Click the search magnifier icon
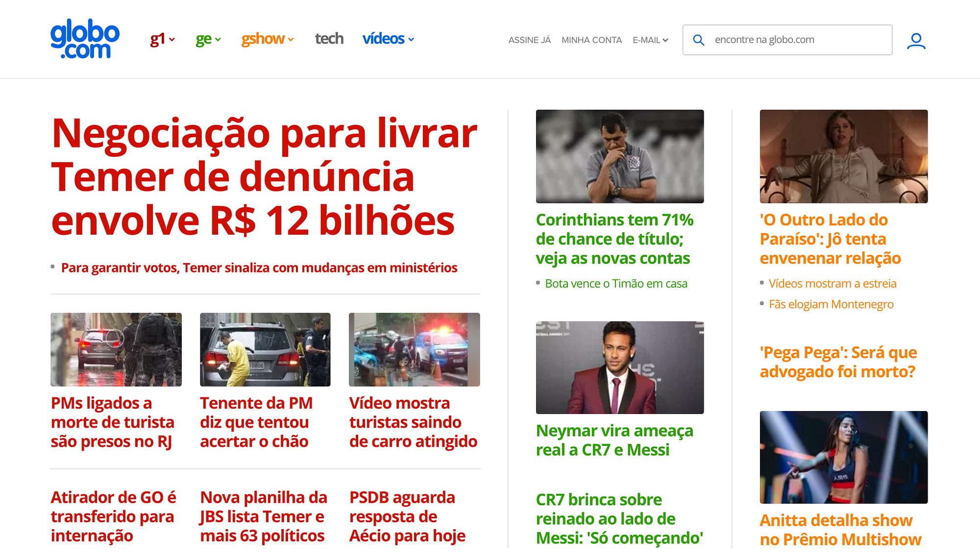This screenshot has height=559, width=980. (699, 40)
